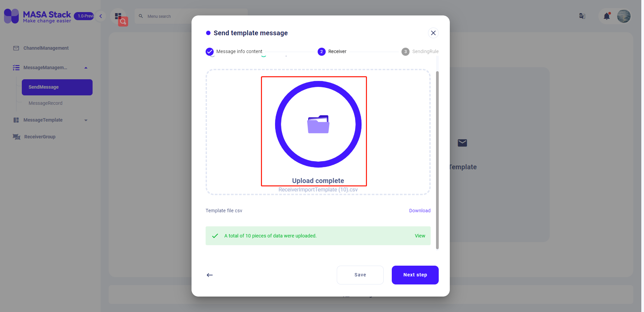644x312 pixels.
Task: Click the language translate icon
Action: pyautogui.click(x=582, y=16)
